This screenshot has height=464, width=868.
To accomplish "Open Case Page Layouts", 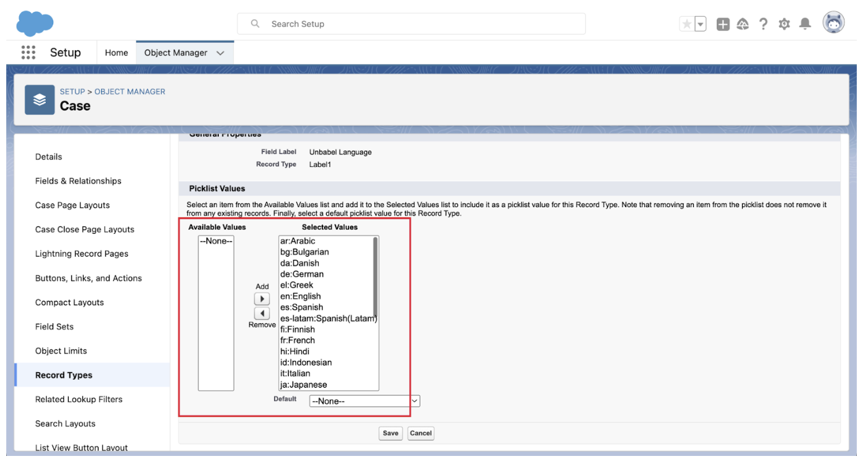I will coord(73,205).
